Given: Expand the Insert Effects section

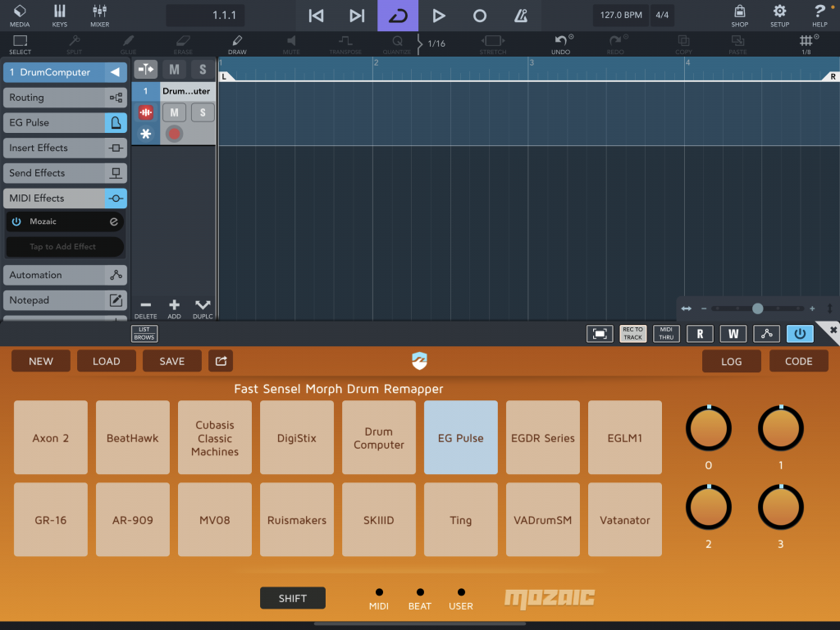Looking at the screenshot, I should (x=65, y=148).
